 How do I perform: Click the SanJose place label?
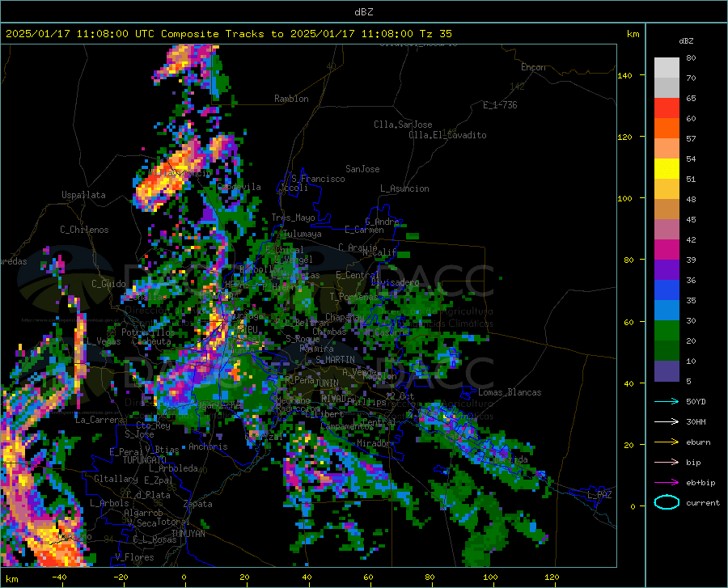coord(362,169)
